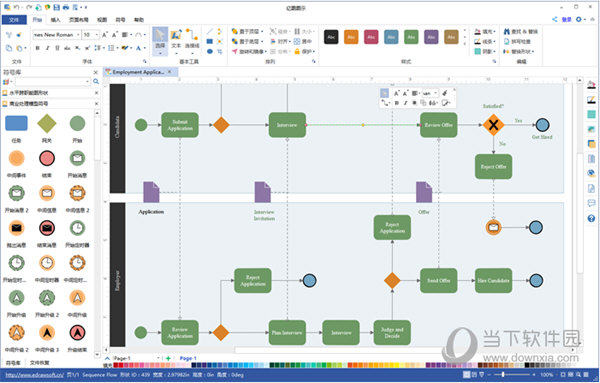Activate the Text tool in ribbon
Viewport: 600px width, 383px height.
(x=176, y=39)
